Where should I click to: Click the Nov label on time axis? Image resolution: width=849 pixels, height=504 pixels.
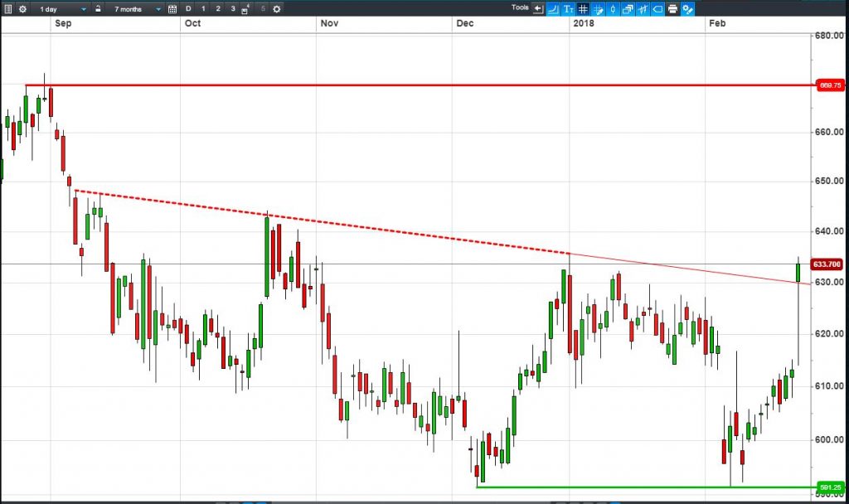click(329, 23)
